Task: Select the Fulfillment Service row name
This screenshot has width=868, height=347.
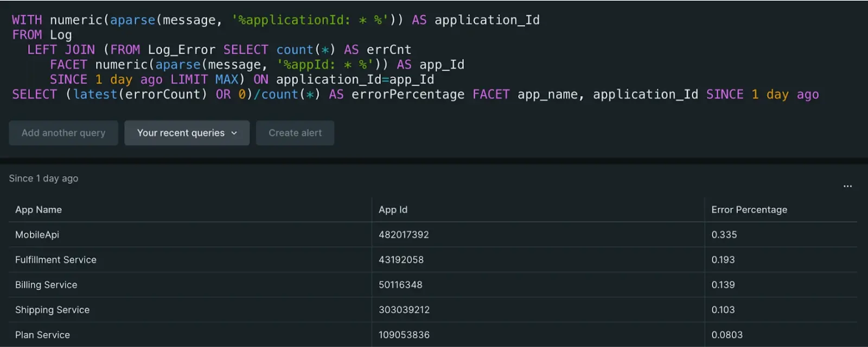Action: coord(56,260)
